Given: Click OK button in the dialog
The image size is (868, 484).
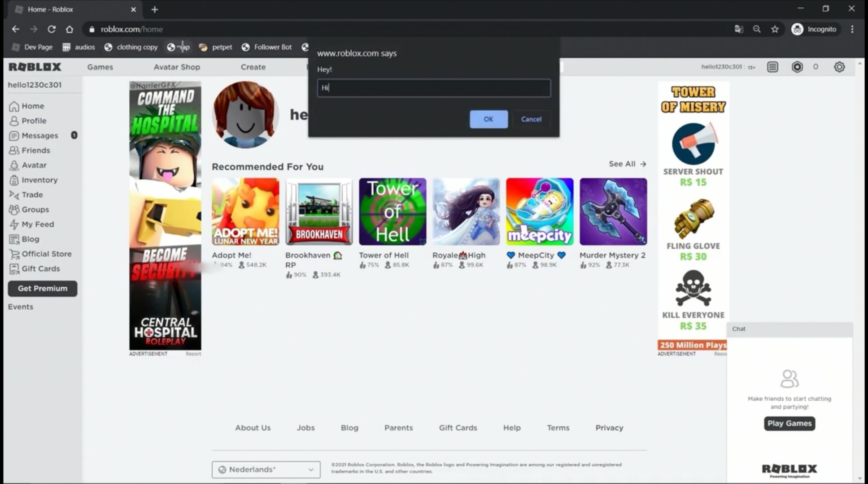Looking at the screenshot, I should point(488,119).
